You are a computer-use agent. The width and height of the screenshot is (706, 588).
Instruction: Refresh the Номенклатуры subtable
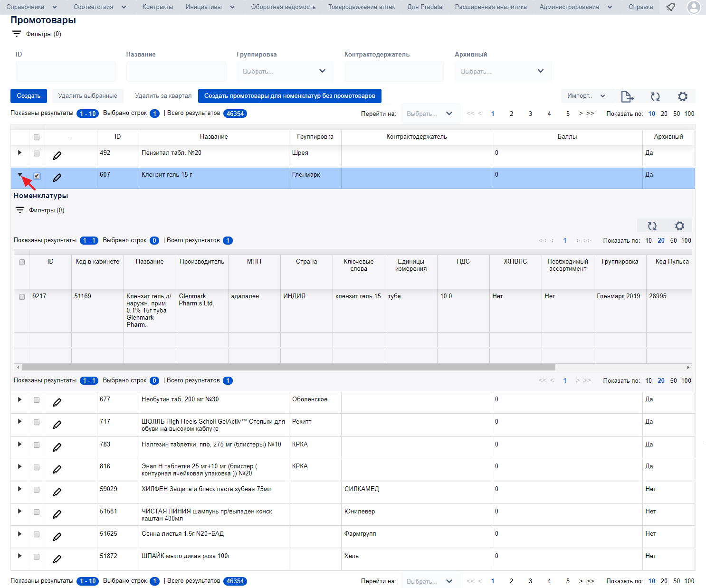652,226
